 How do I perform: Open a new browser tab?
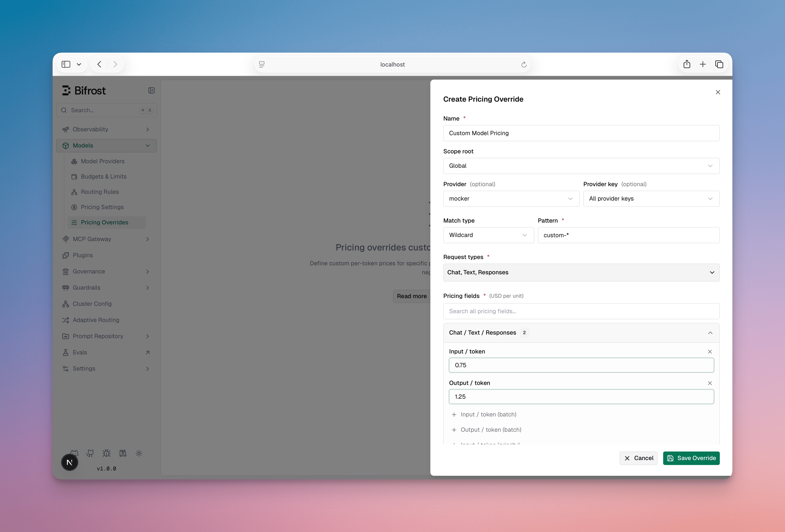703,64
